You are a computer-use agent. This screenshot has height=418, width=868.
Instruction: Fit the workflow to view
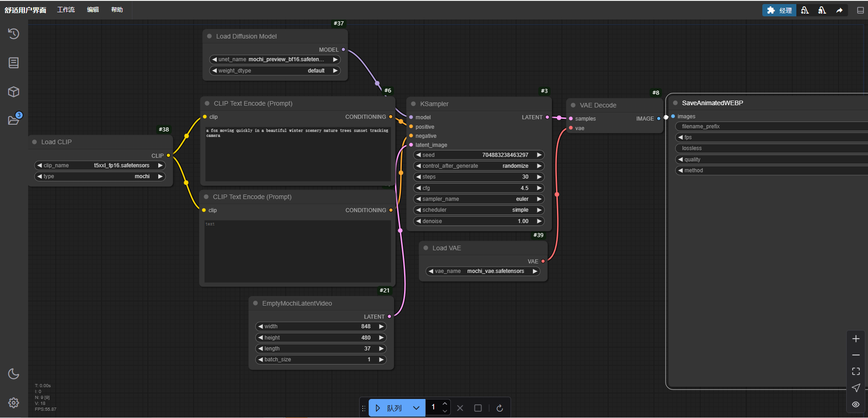(856, 371)
